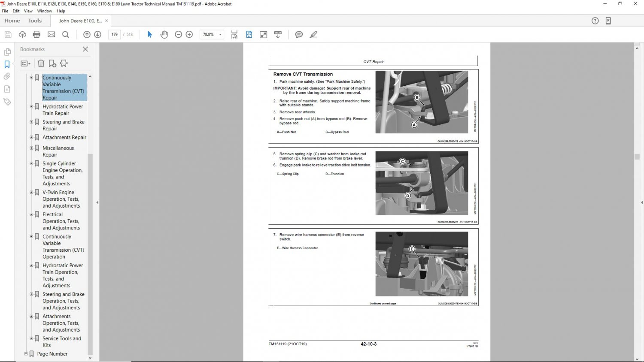Open the zoom level dropdown

[220, 35]
